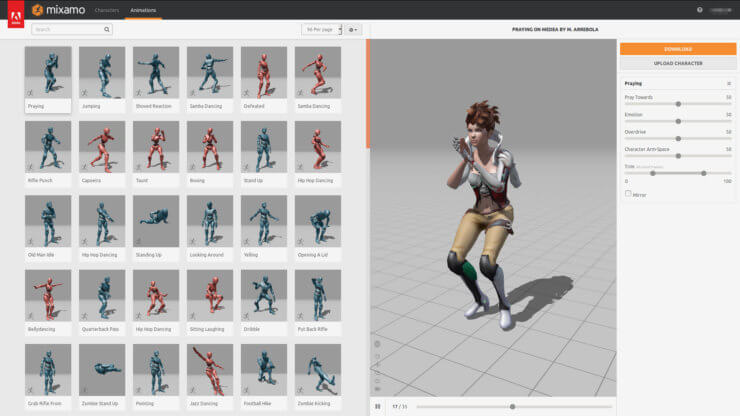Select the Zombie Kicking thumbnail
This screenshot has height=416, width=740.
coord(318,370)
